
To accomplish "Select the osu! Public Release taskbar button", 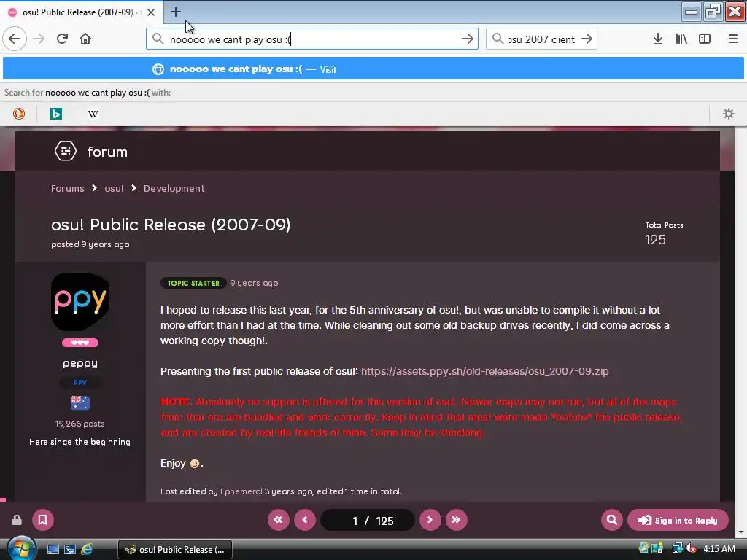I will (x=175, y=550).
